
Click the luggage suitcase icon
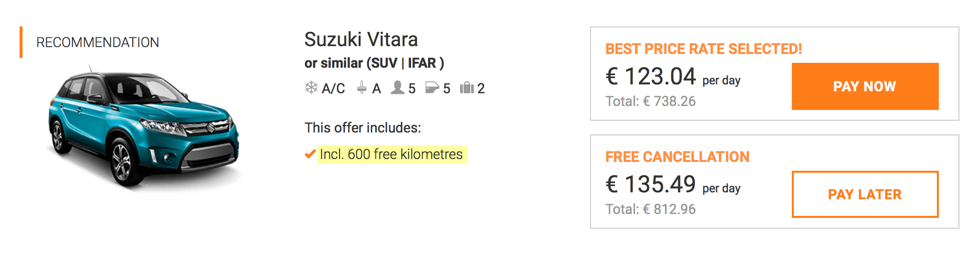(467, 88)
